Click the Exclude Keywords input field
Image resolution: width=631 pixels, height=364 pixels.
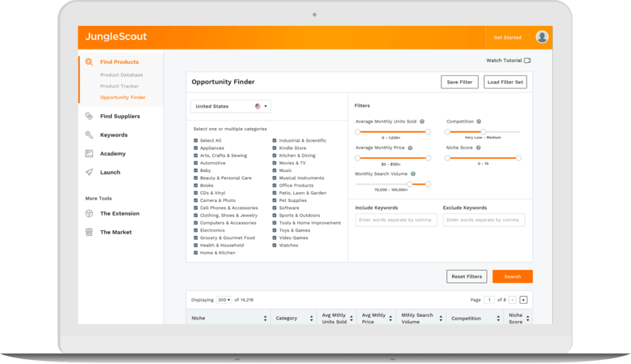[484, 220]
